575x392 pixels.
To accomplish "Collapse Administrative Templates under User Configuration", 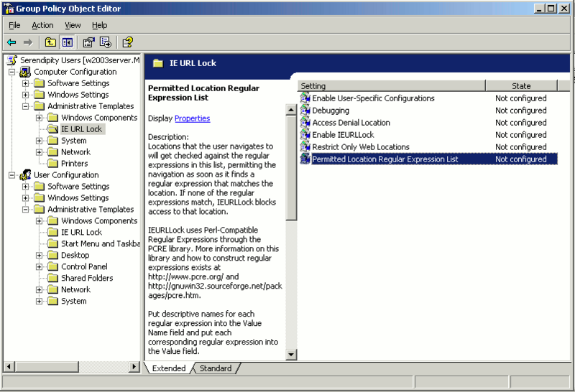I will [25, 210].
